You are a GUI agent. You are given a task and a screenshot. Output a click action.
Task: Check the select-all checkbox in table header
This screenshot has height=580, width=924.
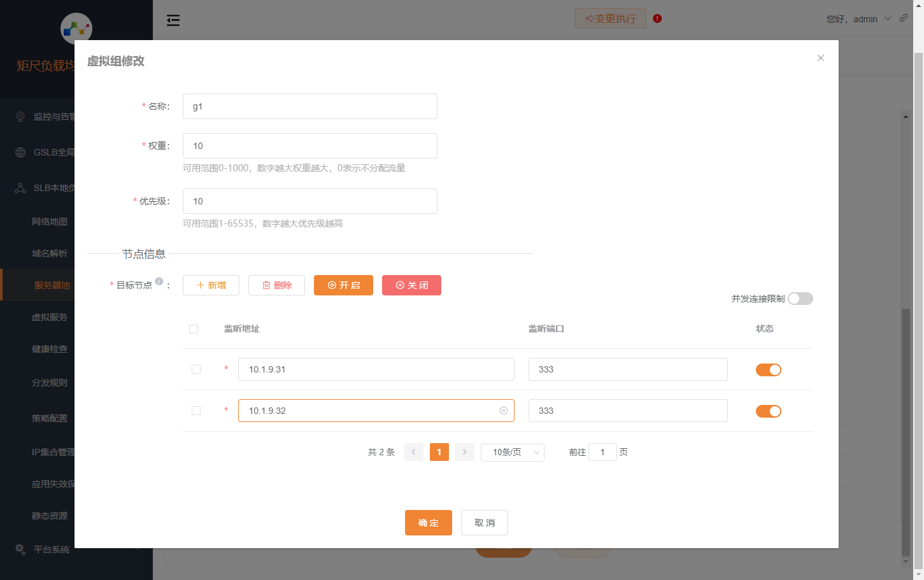click(x=194, y=329)
